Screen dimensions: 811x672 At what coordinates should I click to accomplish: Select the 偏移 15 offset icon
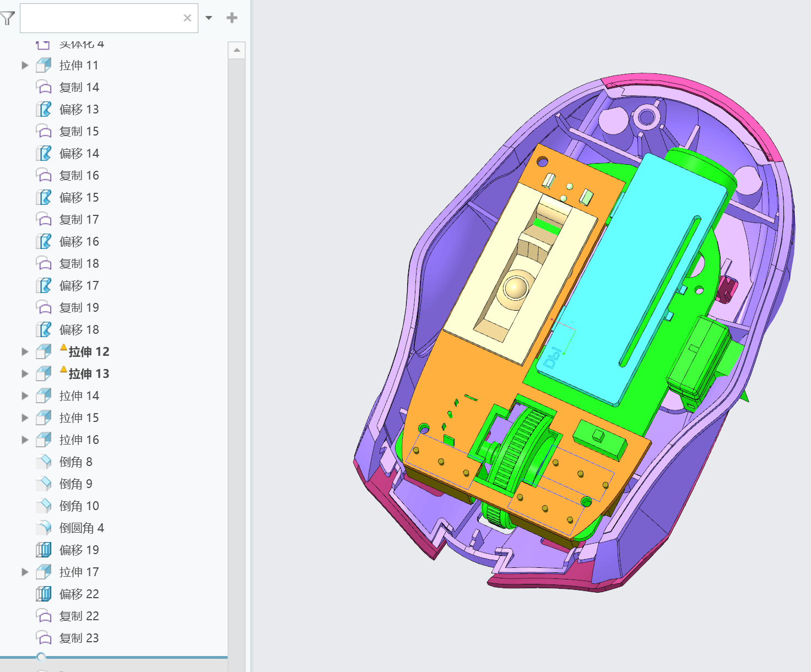44,197
